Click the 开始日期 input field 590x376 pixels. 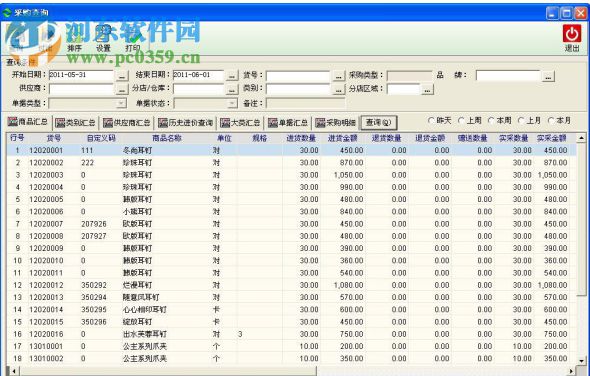81,75
